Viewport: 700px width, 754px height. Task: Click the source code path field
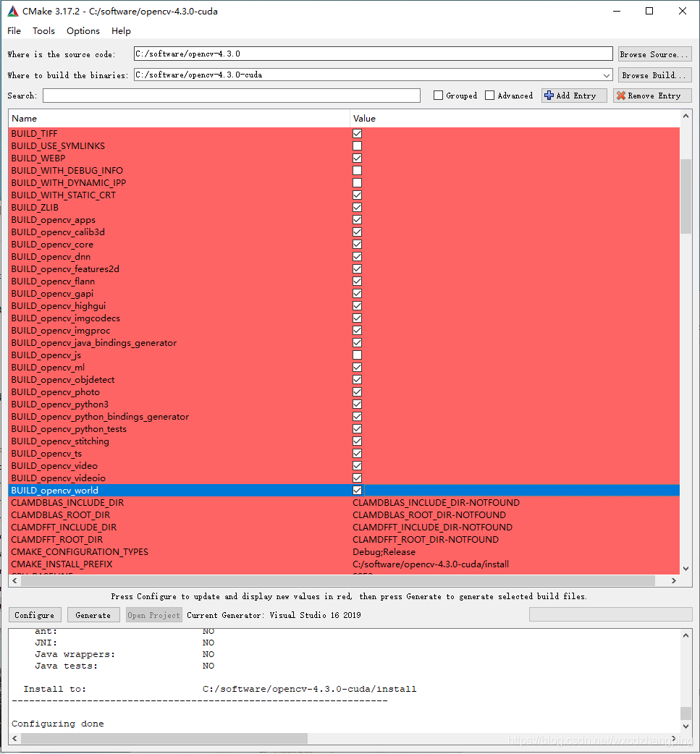373,54
